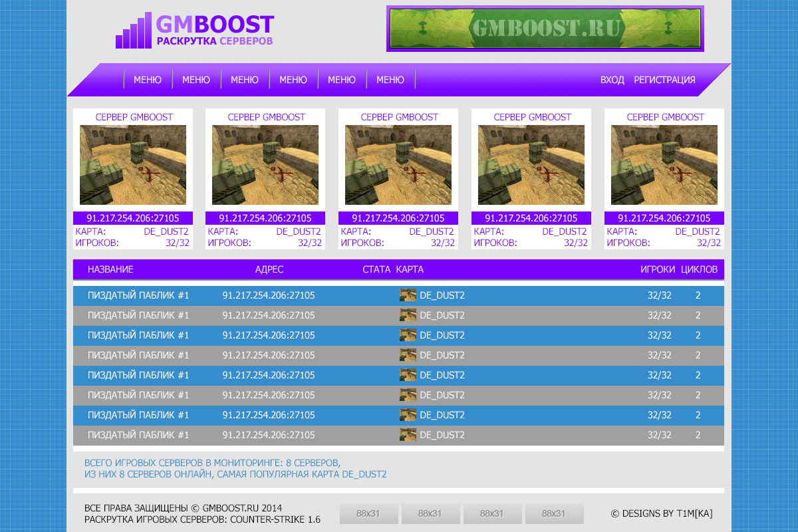This screenshot has height=532, width=798.
Task: Click the 32/32 player count in the sixth table row
Action: coord(660,395)
